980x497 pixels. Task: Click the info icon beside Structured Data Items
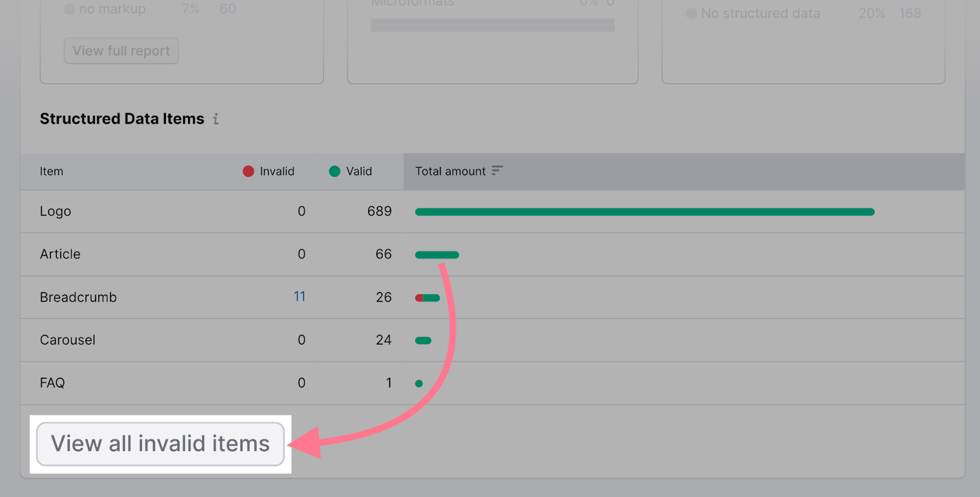tap(215, 119)
